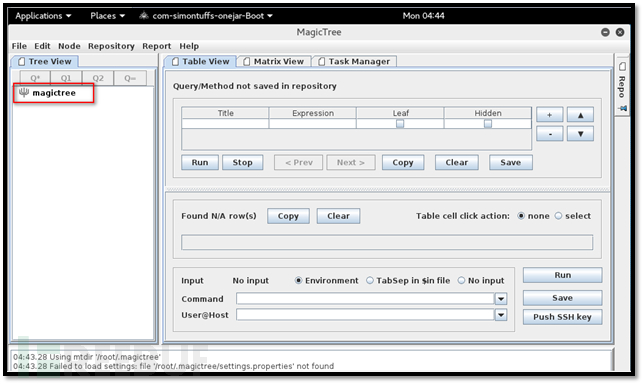Switch to the Tree View tab
644x385 pixels.
click(x=45, y=61)
